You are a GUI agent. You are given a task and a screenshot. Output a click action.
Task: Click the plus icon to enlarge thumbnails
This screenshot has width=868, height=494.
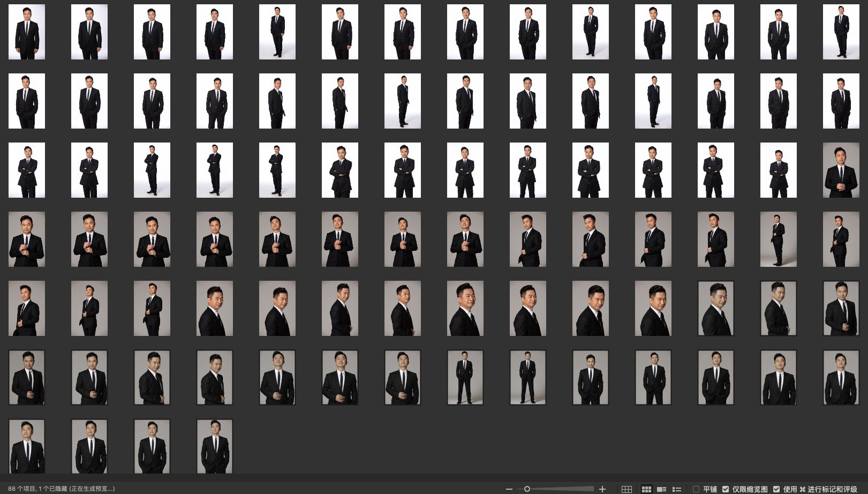[x=602, y=489]
